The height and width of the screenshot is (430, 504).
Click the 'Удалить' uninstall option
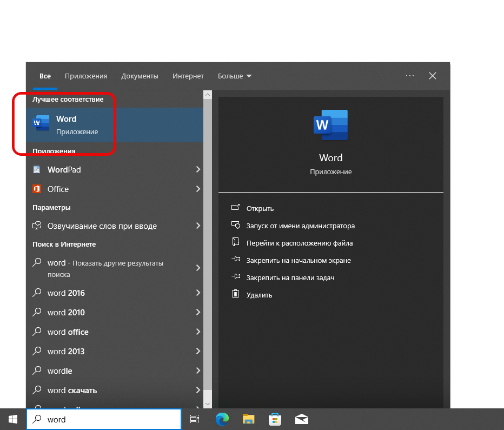pyautogui.click(x=259, y=295)
